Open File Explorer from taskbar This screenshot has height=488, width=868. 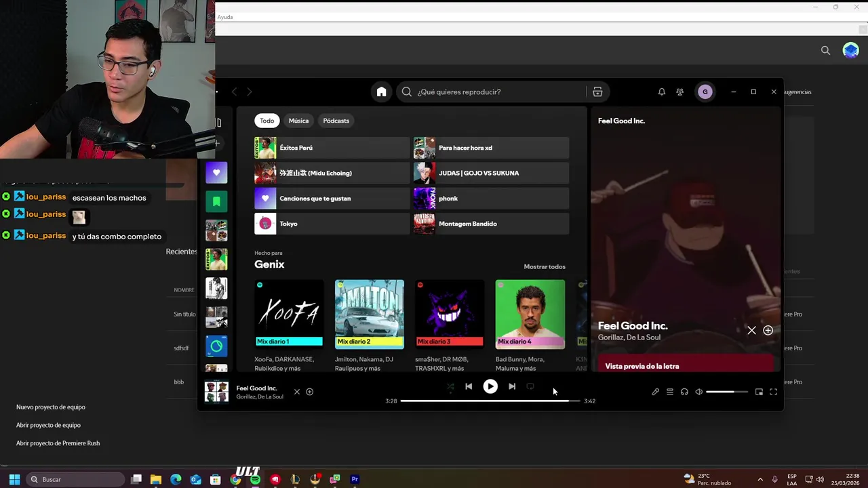pyautogui.click(x=156, y=479)
